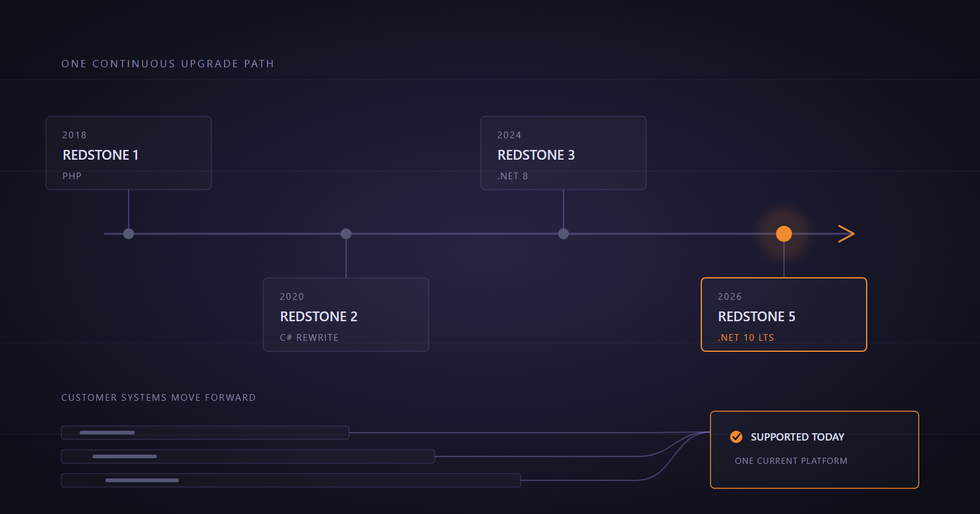
Task: Click the year '2026'
Action: (x=730, y=297)
